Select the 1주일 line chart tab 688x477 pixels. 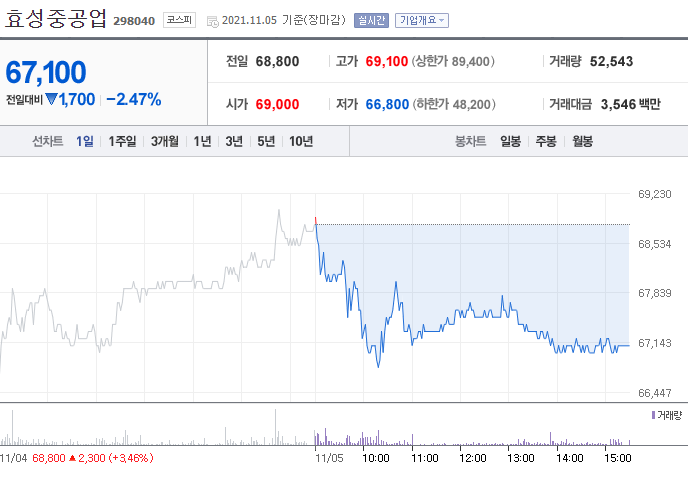pos(122,141)
